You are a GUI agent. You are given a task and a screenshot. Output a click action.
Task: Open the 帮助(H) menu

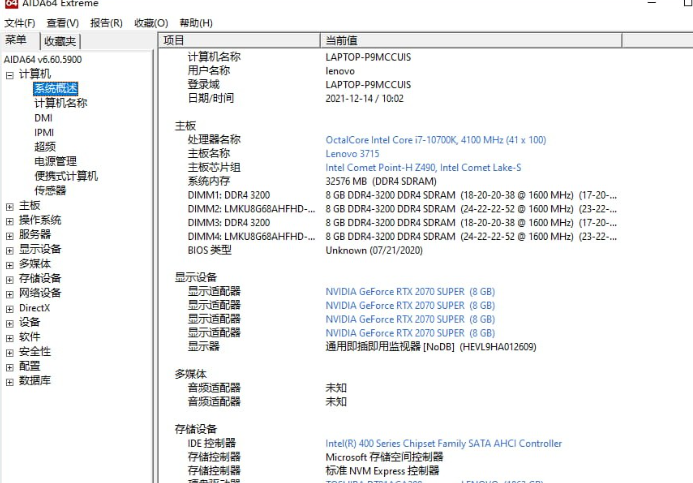[x=196, y=23]
